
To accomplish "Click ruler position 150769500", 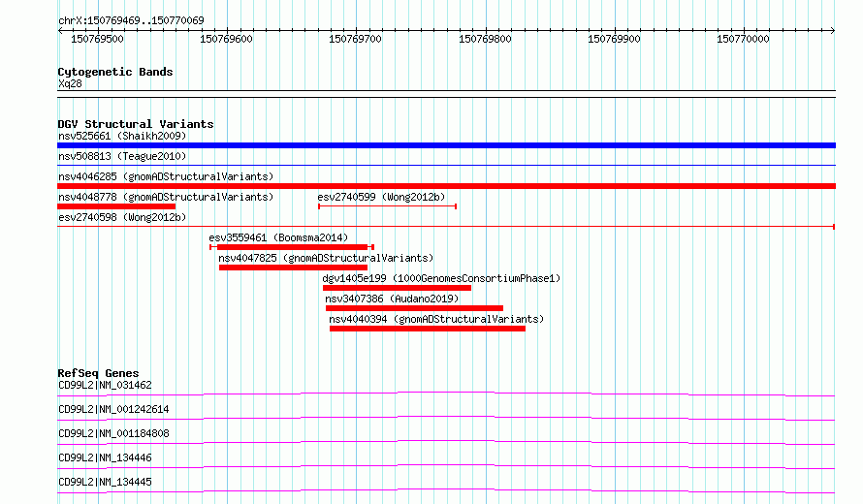I will pyautogui.click(x=97, y=39).
